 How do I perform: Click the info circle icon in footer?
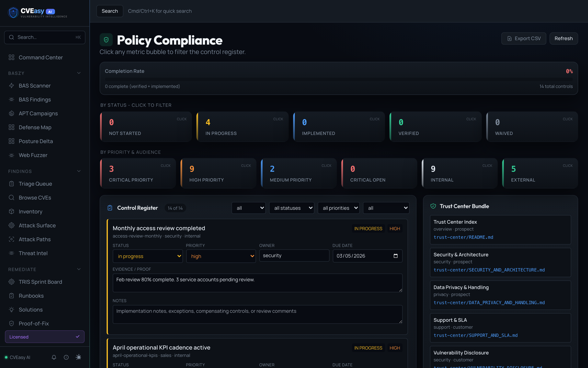(x=66, y=357)
